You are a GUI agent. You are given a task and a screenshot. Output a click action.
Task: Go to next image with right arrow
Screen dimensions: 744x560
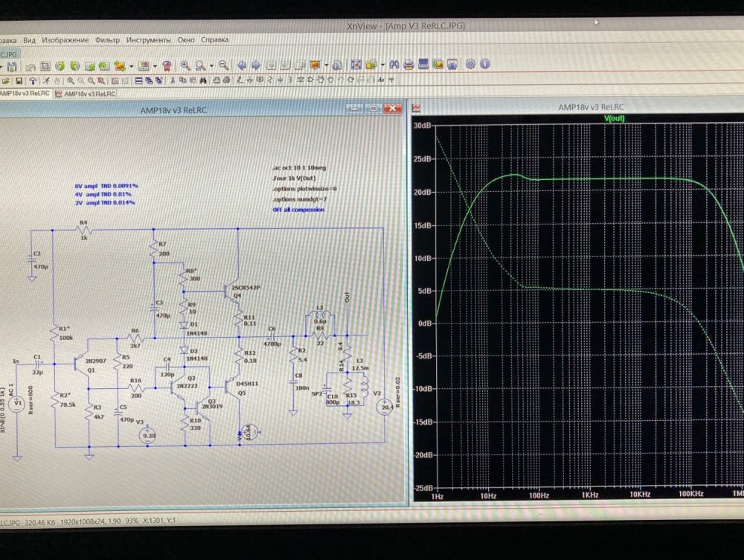[x=254, y=65]
